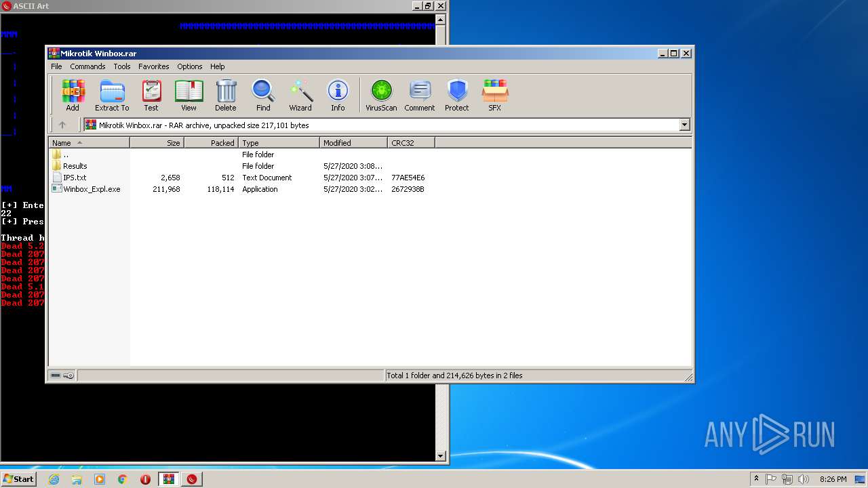Switch to ASCII Art taskbar button
The image size is (868, 488).
(x=192, y=479)
